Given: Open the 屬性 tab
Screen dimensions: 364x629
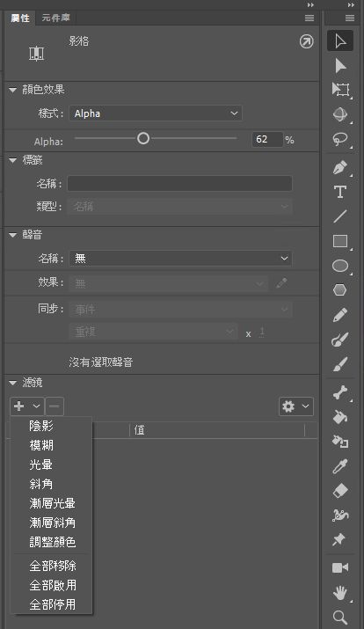Looking at the screenshot, I should [x=20, y=18].
